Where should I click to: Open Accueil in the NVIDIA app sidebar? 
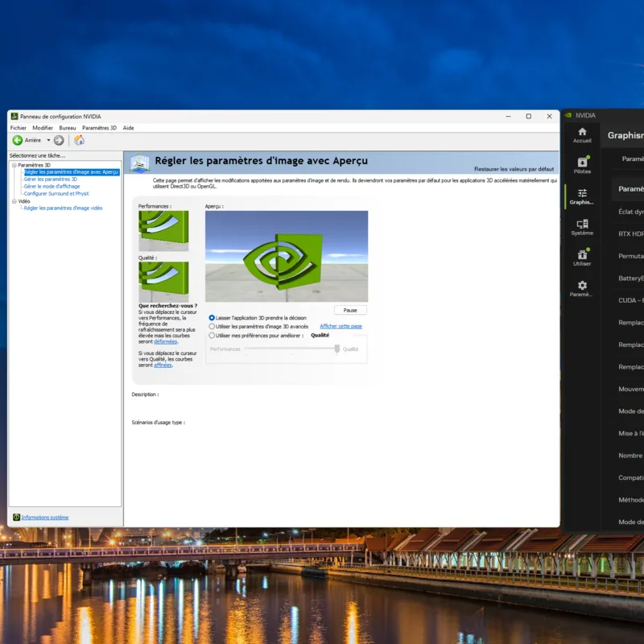click(x=582, y=135)
